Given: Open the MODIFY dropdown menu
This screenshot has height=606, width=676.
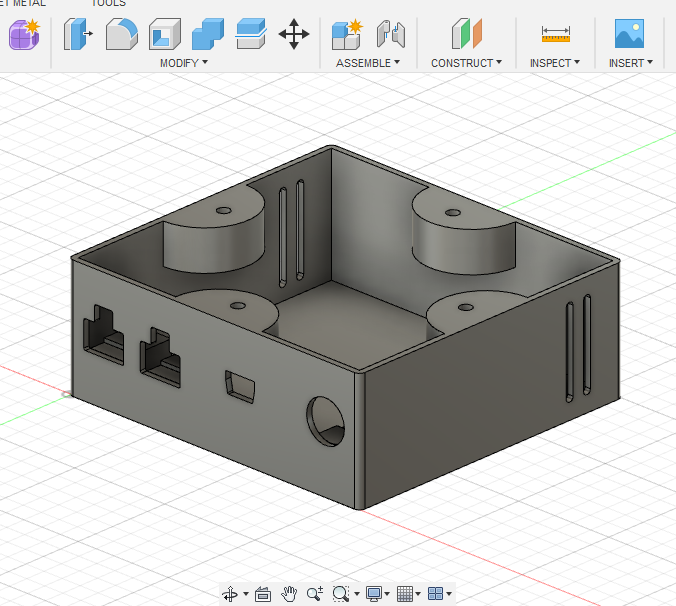Looking at the screenshot, I should point(184,63).
